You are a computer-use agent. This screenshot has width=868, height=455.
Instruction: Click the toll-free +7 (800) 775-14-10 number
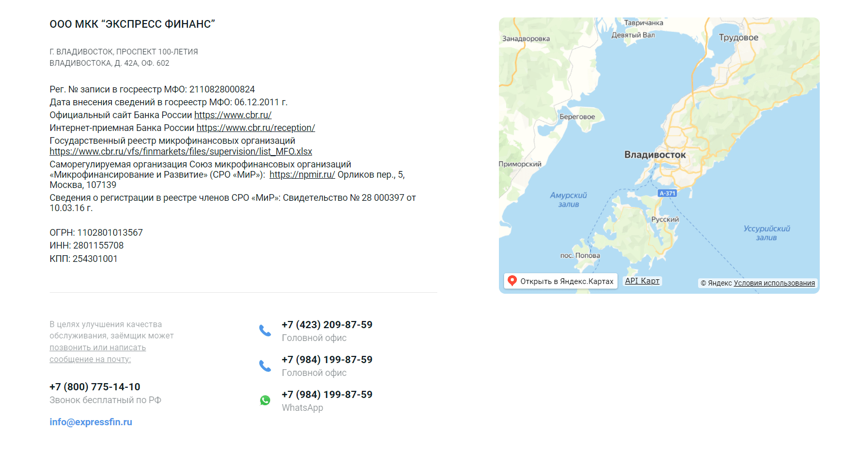click(x=95, y=387)
